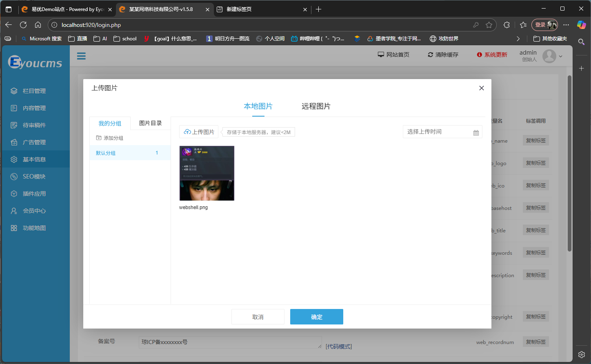
Task: Click the favorite star icon in address bar
Action: coord(489,25)
